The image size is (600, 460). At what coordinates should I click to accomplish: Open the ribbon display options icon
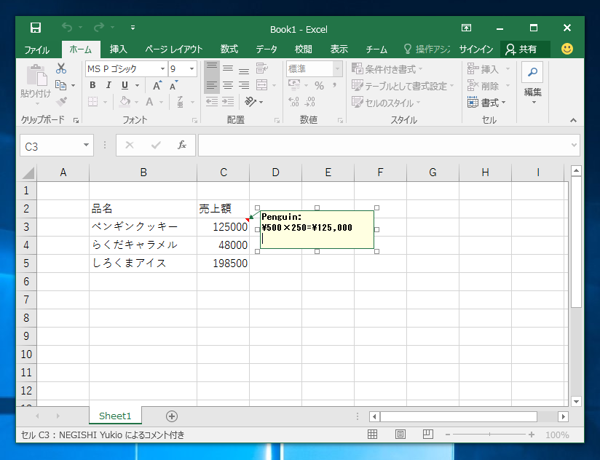[x=466, y=28]
